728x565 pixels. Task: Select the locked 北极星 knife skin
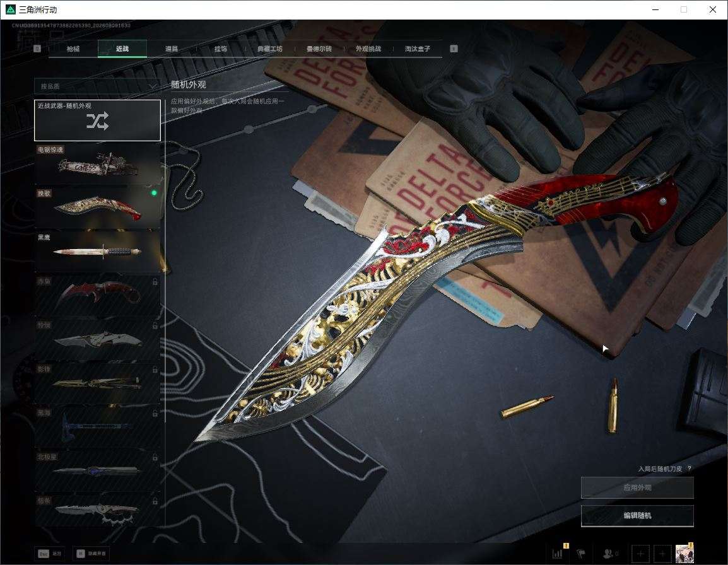point(98,472)
